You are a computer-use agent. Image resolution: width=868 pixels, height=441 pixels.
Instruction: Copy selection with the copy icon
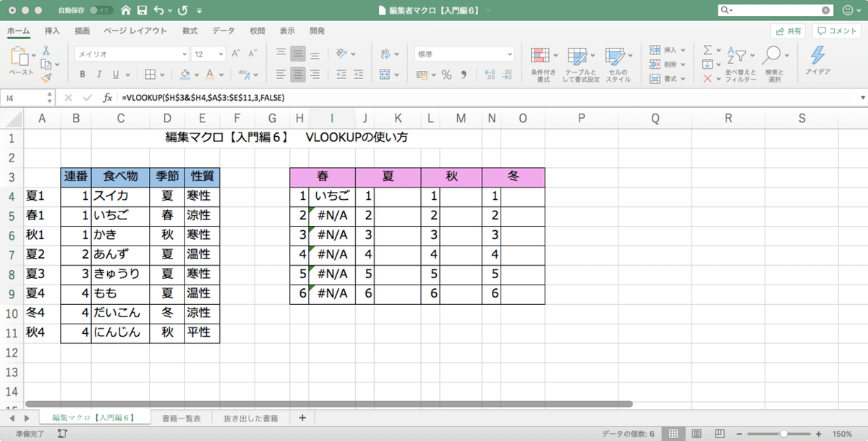[46, 64]
